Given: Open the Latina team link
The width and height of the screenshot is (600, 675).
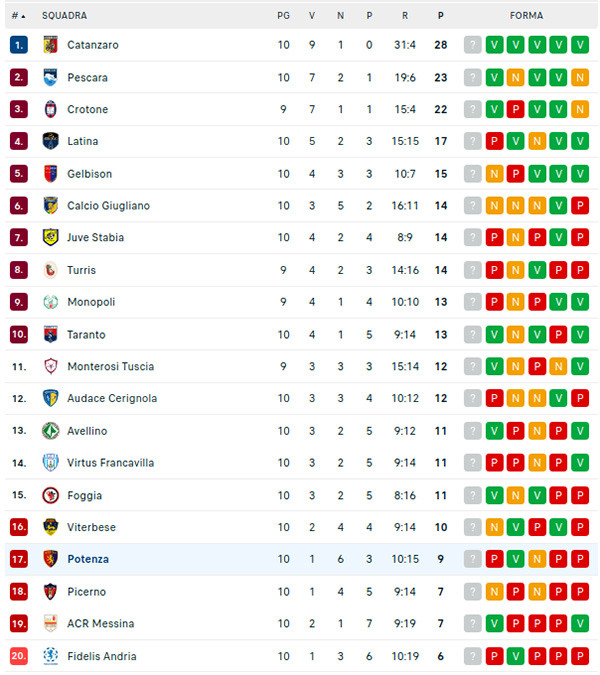Looking at the screenshot, I should (x=82, y=142).
